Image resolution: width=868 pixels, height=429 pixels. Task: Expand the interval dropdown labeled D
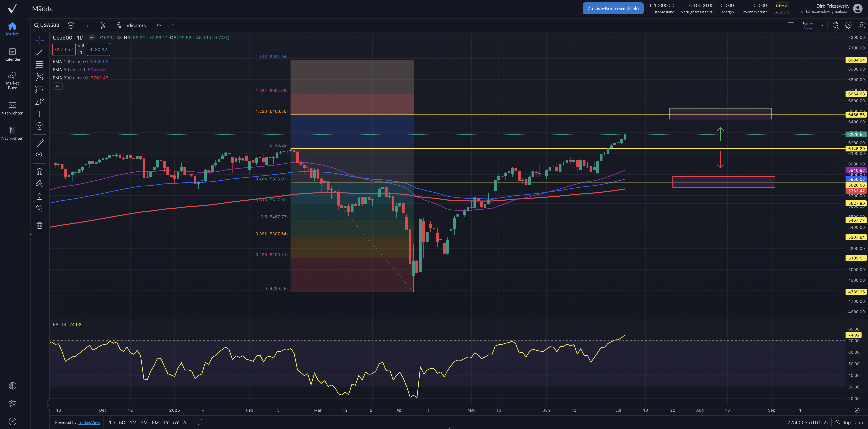tap(87, 25)
